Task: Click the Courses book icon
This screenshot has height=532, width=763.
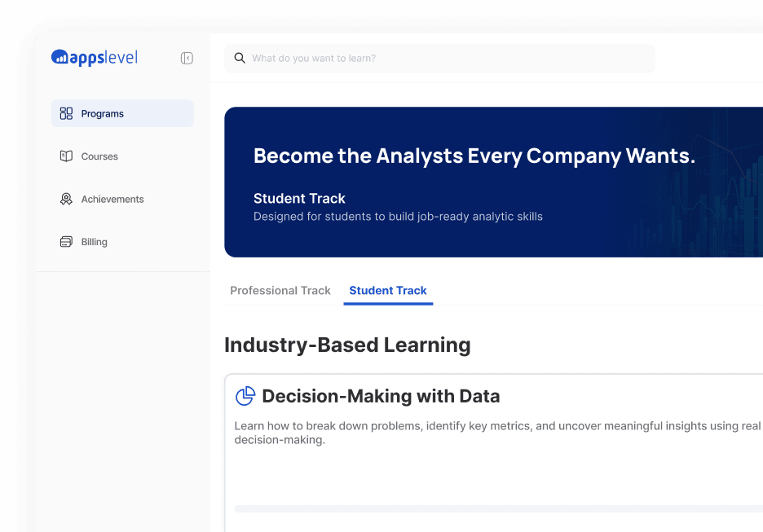Action: pyautogui.click(x=67, y=156)
